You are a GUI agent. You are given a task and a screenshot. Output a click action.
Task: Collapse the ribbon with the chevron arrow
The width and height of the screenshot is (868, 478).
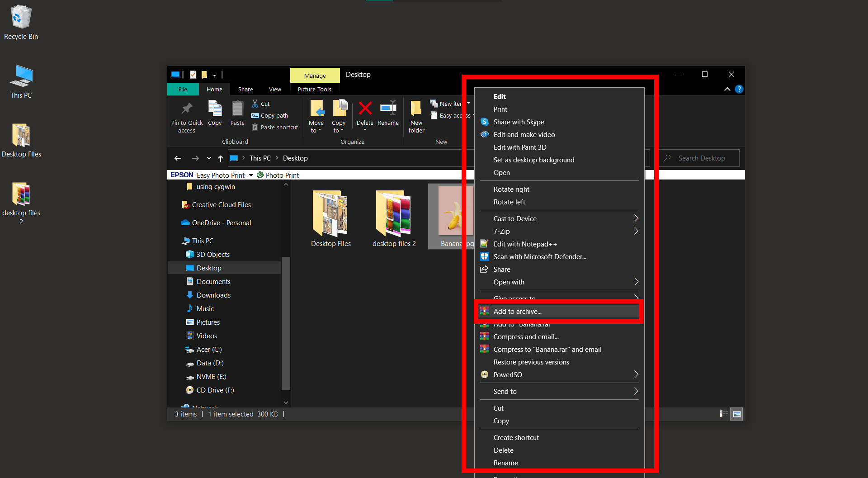point(727,89)
